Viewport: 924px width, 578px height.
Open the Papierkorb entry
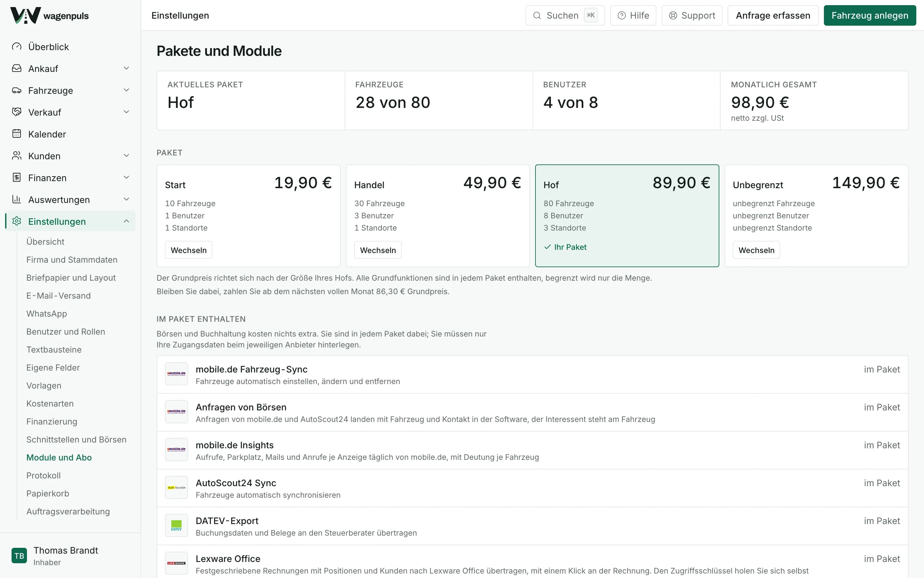(48, 493)
